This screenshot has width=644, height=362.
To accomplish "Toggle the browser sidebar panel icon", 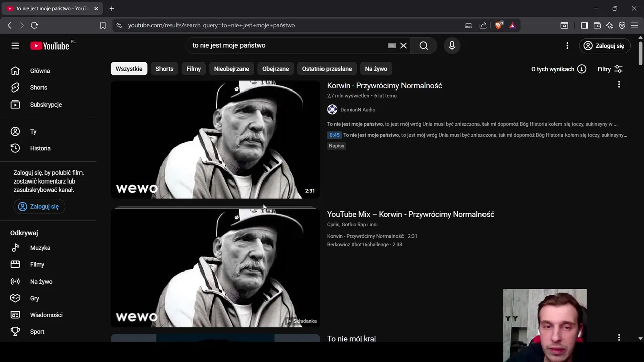I will tap(584, 25).
